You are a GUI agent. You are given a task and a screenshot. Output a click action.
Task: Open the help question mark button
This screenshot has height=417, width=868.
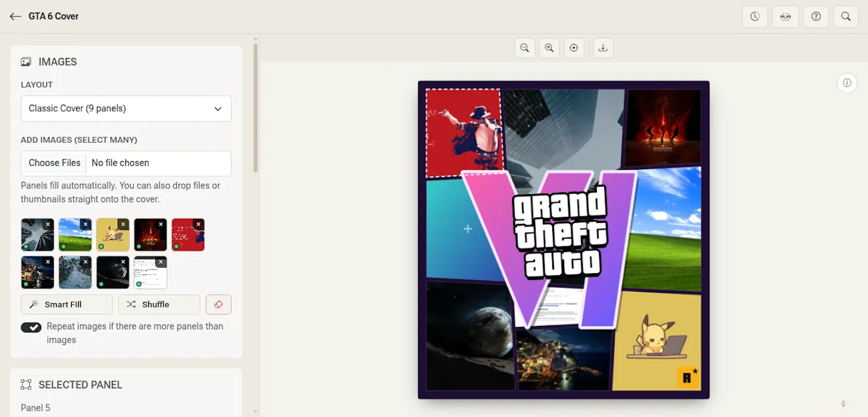point(816,16)
